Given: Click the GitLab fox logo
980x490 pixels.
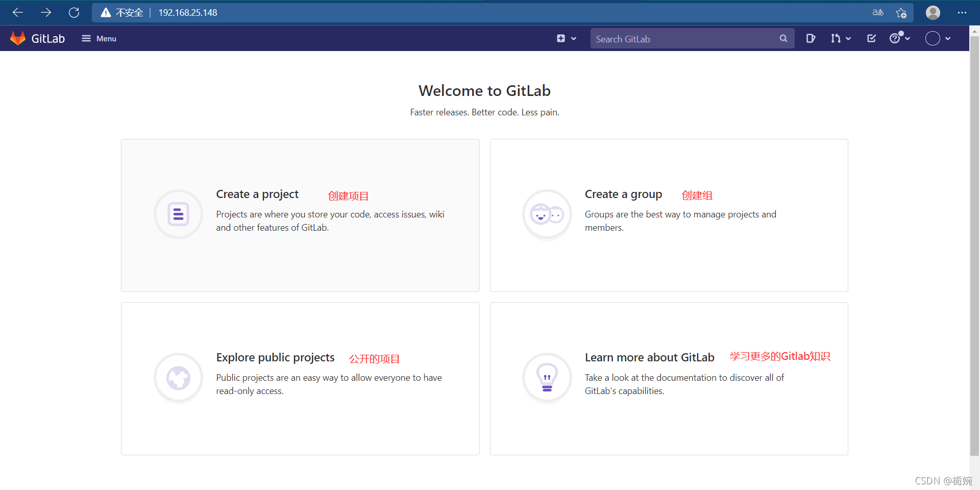Looking at the screenshot, I should tap(18, 38).
